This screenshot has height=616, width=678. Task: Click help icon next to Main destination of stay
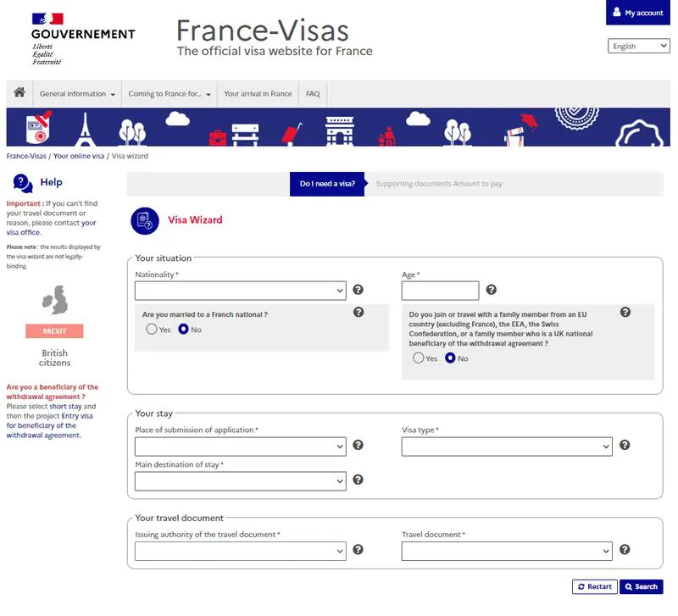tap(358, 480)
